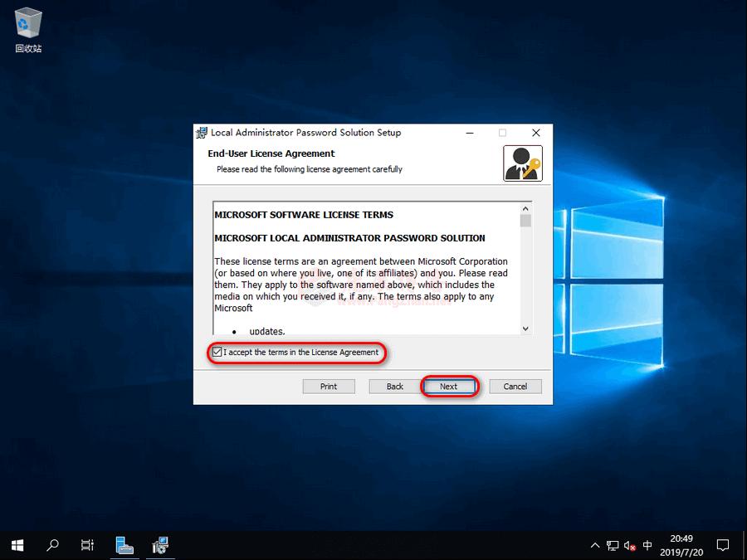This screenshot has height=560, width=747.
Task: Expand hidden icons in the system tray
Action: coord(595,545)
